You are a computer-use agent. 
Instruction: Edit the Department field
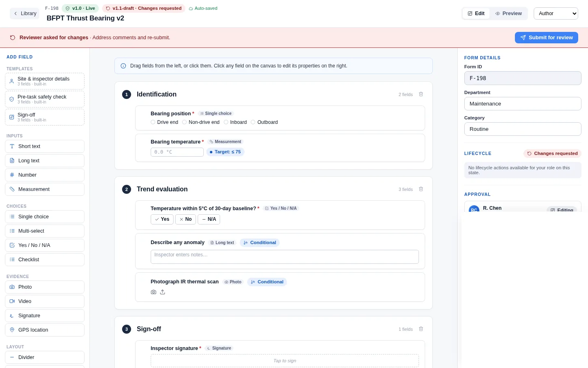(x=523, y=104)
